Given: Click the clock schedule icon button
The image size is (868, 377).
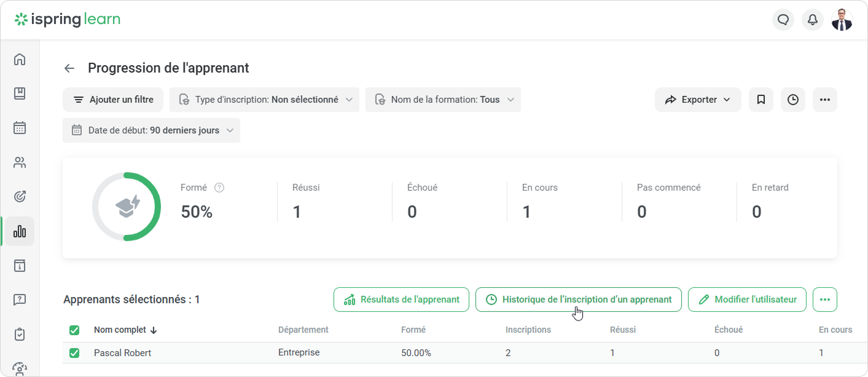Looking at the screenshot, I should pos(792,100).
